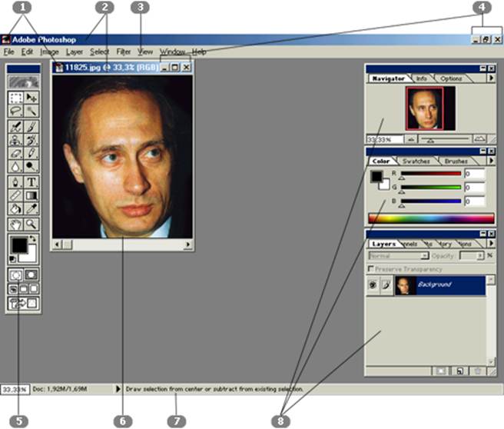The width and height of the screenshot is (504, 429).
Task: Open the Navigator palette flyout menu arrow
Action: pyautogui.click(x=490, y=78)
